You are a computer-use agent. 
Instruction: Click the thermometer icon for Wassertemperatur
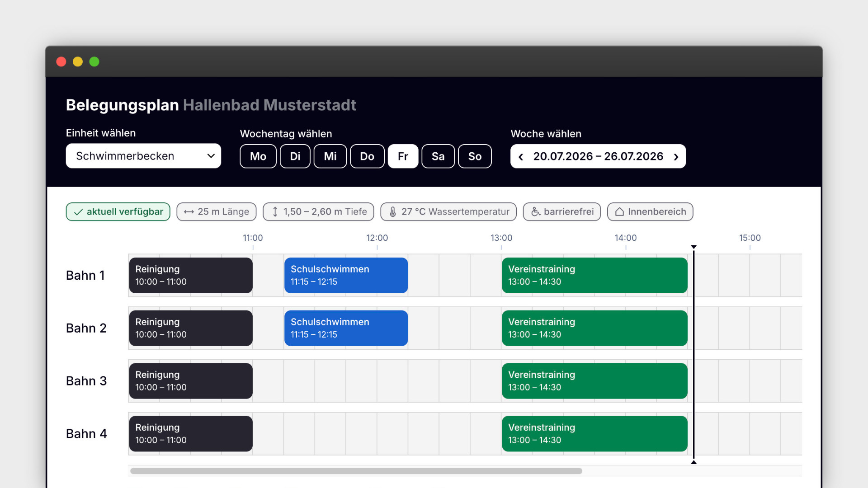click(393, 212)
